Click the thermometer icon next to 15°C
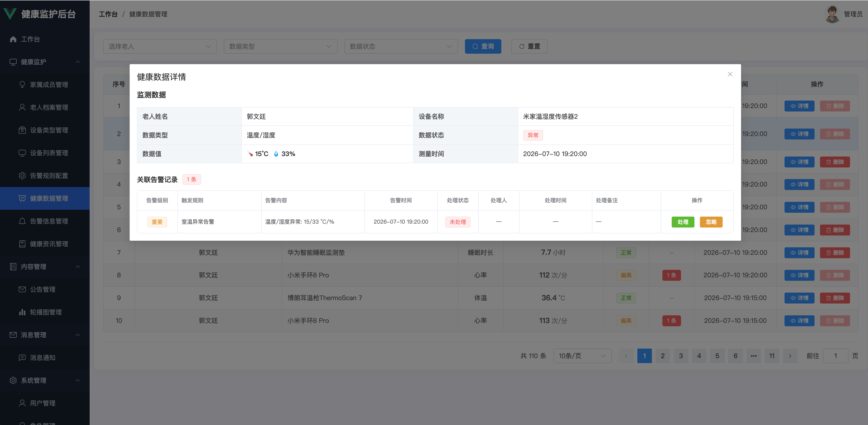The image size is (868, 425). 250,154
